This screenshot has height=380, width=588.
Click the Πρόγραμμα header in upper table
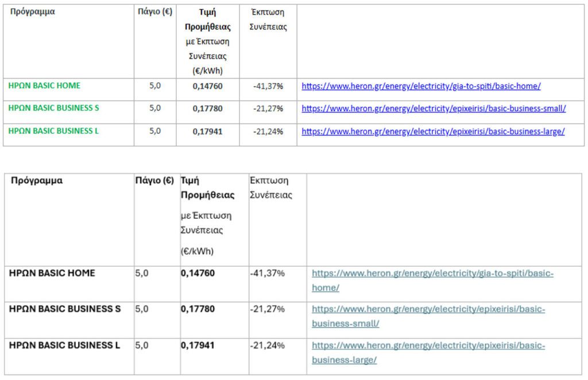pos(33,11)
